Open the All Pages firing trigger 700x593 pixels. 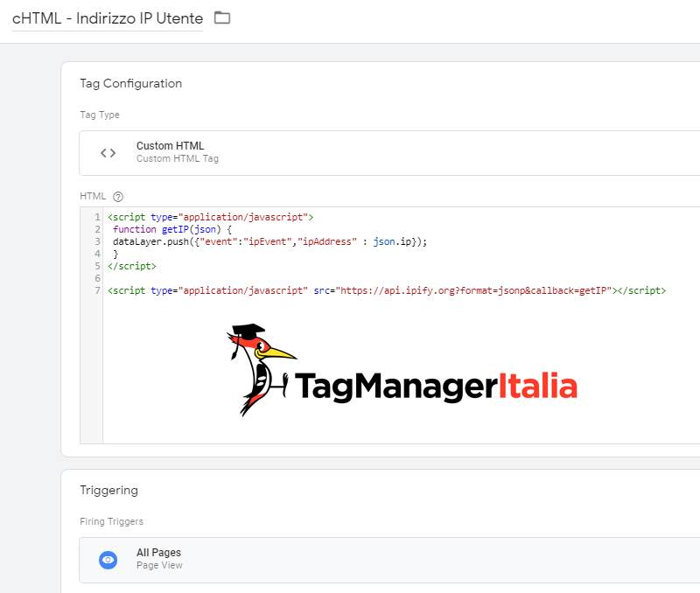point(389,560)
